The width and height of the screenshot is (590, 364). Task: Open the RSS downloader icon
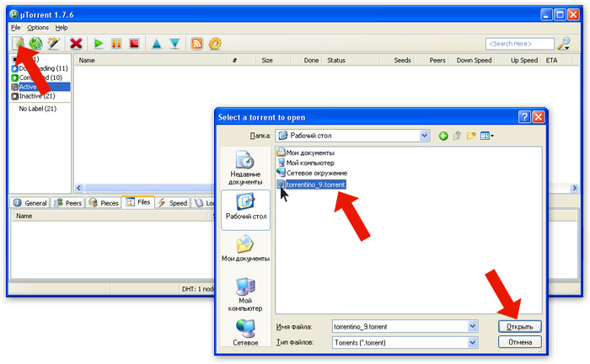click(196, 44)
